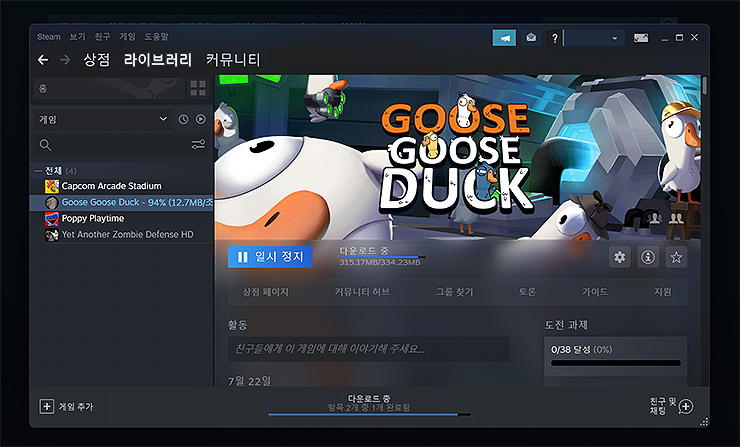Viewport: 740px width, 447px height.
Task: Click the library search input field
Action: (122, 145)
